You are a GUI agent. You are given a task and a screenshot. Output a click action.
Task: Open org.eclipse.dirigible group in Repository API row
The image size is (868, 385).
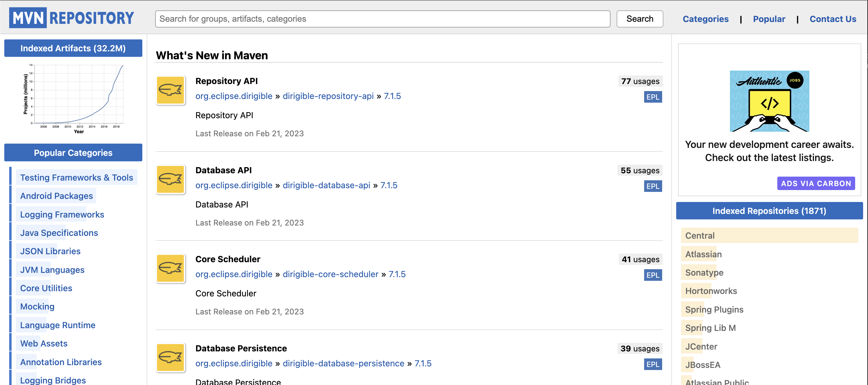[x=234, y=96]
